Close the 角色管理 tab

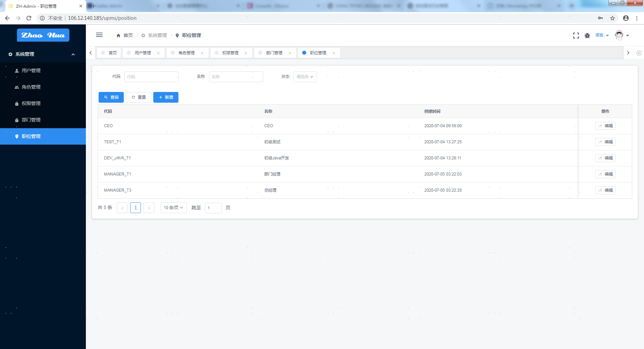tap(202, 53)
